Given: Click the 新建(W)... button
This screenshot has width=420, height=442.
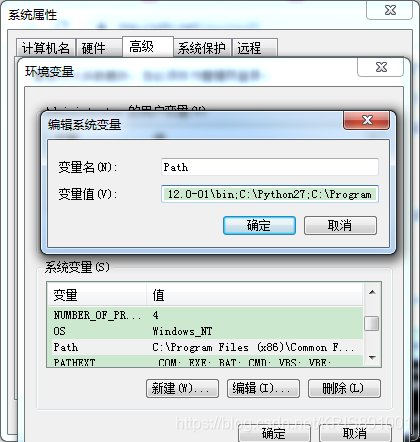Looking at the screenshot, I should pyautogui.click(x=182, y=388).
